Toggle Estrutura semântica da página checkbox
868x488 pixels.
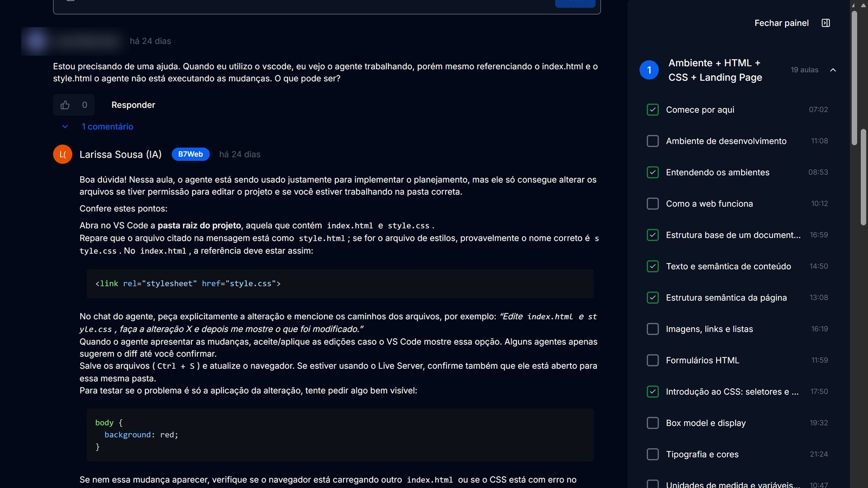coord(653,298)
